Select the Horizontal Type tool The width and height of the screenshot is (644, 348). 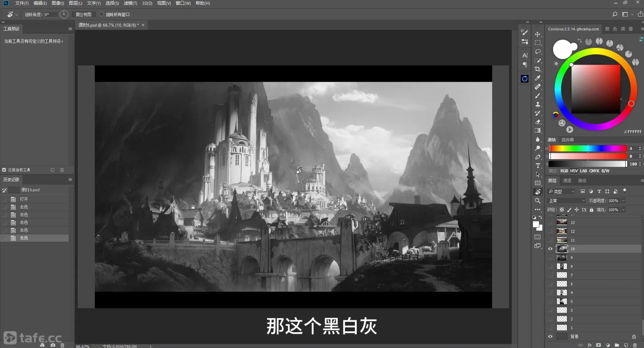(x=537, y=166)
